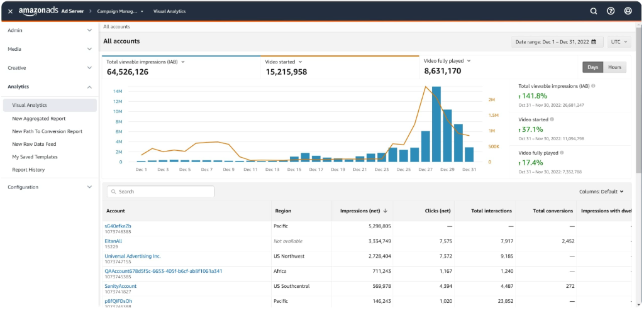Screen dimensions: 644x313
Task: Click the tallest Dec 28 impressions bar
Action: click(436, 124)
